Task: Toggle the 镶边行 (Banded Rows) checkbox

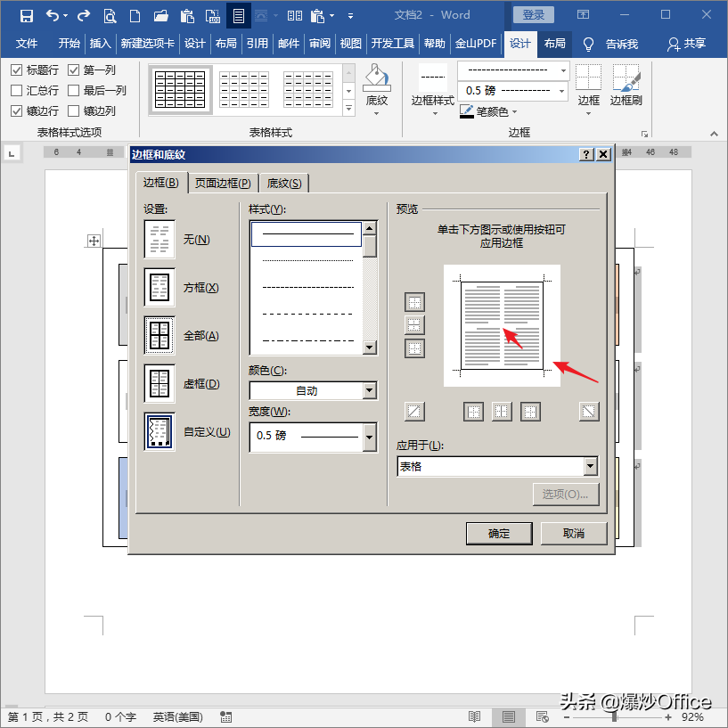Action: coord(16,111)
